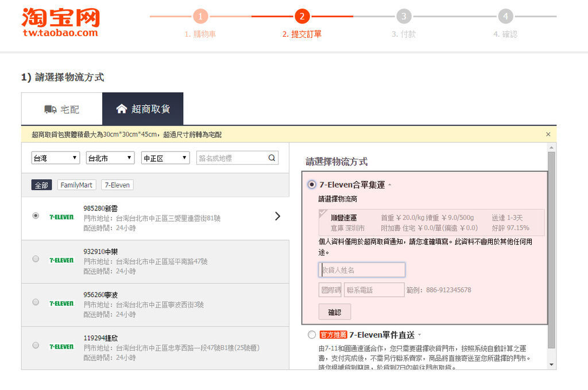Collapse the 7-Eleven合單集運 caret
The height and width of the screenshot is (390, 588).
[390, 185]
